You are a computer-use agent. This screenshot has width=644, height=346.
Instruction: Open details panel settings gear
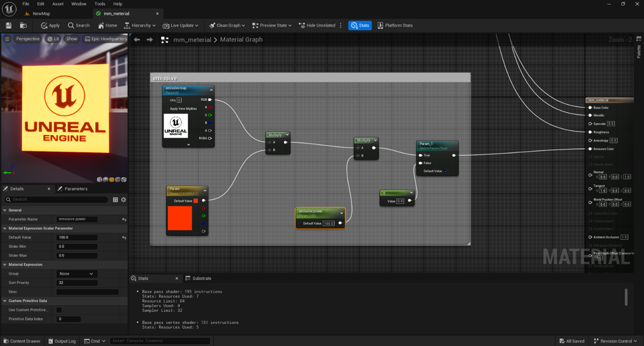point(123,200)
